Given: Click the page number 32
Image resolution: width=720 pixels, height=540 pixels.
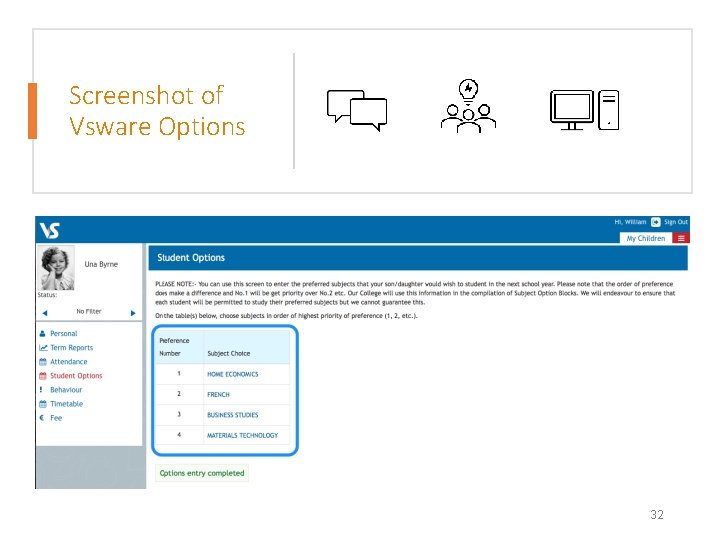Looking at the screenshot, I should click(657, 515).
